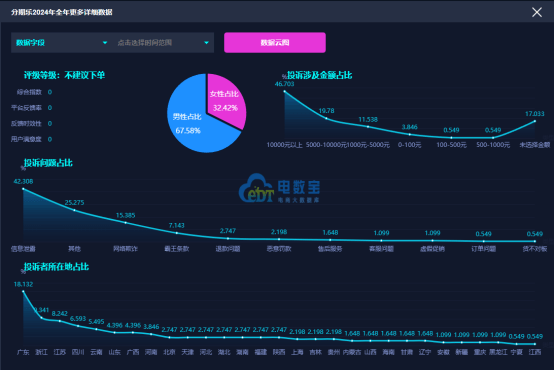
Task: Click the 17.033 data point value
Action: coord(535,114)
